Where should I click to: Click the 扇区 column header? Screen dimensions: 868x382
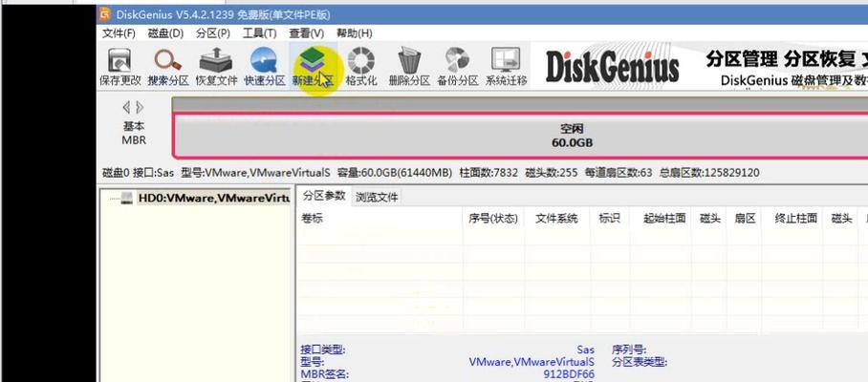(745, 219)
